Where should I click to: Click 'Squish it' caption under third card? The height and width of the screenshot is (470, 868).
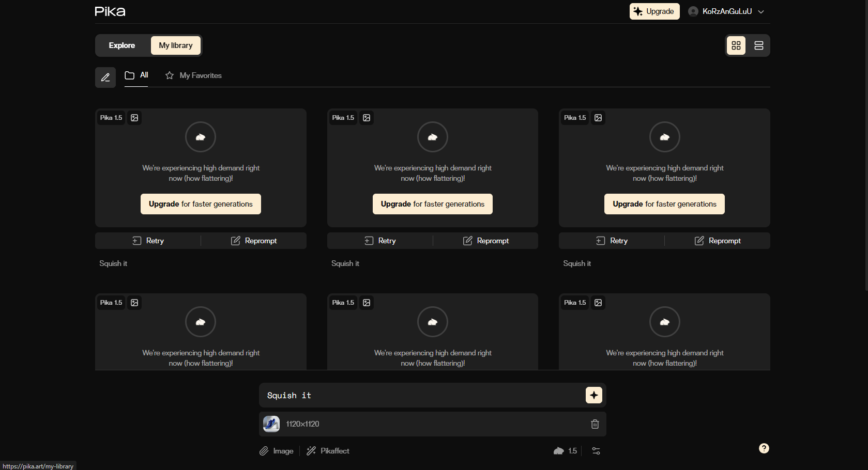coord(577,263)
